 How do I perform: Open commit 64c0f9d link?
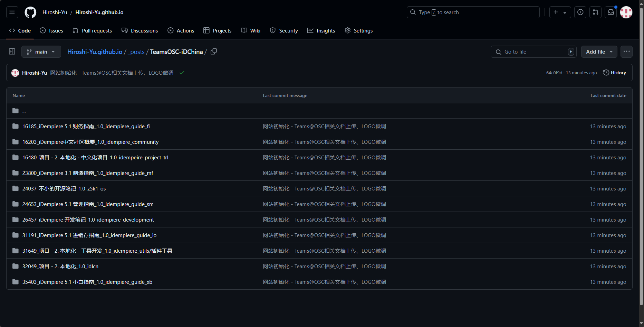pos(554,73)
